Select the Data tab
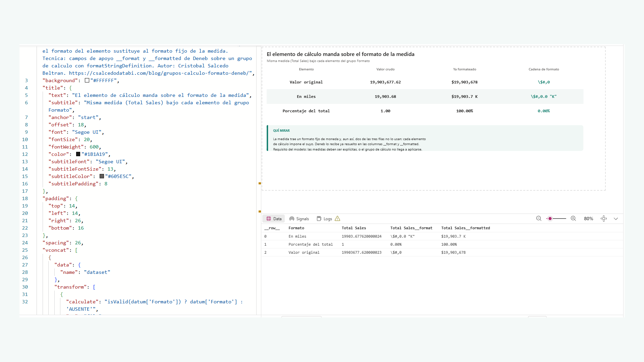 pyautogui.click(x=274, y=219)
